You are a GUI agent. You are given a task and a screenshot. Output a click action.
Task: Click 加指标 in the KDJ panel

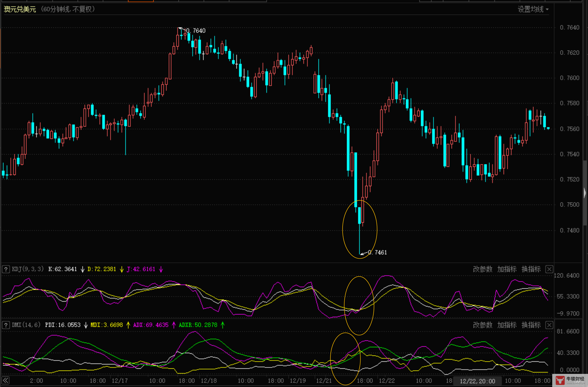click(507, 269)
